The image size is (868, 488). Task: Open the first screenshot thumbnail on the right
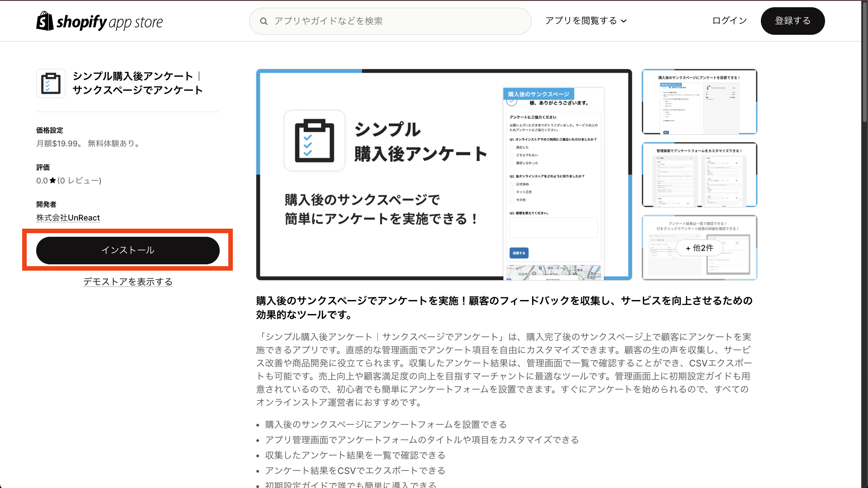[x=699, y=102]
